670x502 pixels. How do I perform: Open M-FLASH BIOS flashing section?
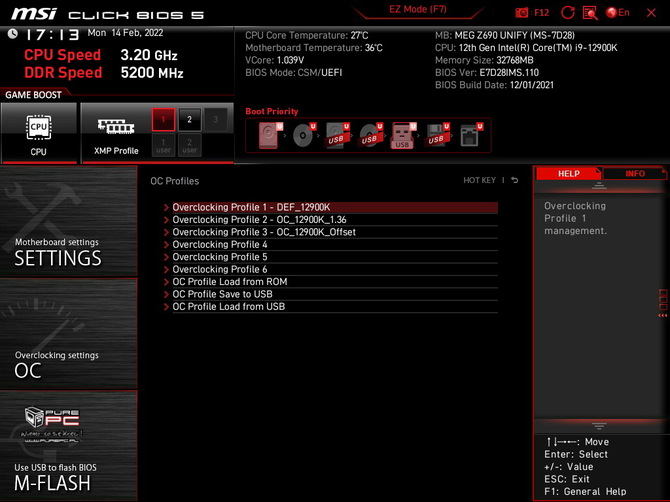pos(69,446)
